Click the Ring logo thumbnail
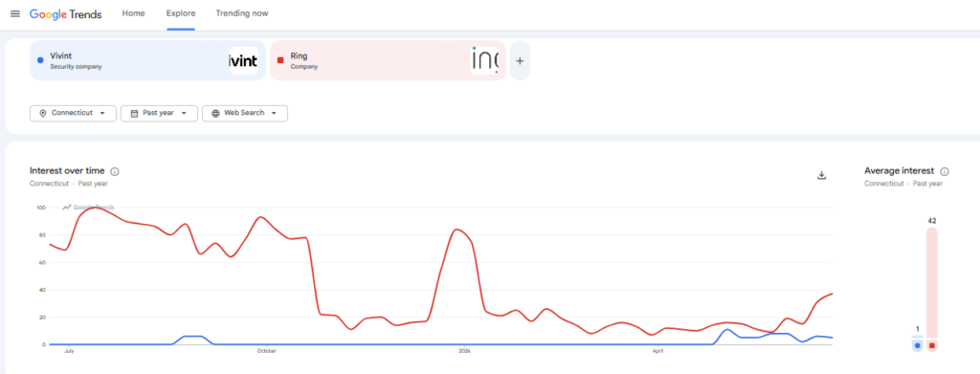980x374 pixels. (x=484, y=60)
